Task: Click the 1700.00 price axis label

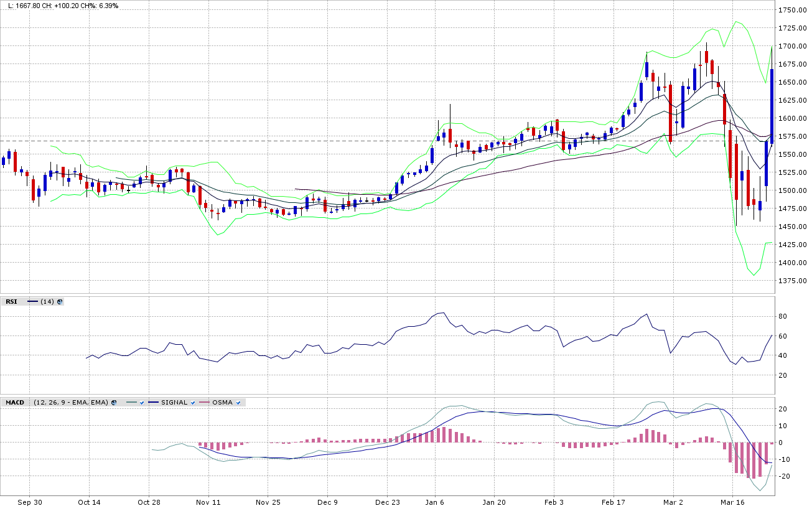Action: point(792,46)
